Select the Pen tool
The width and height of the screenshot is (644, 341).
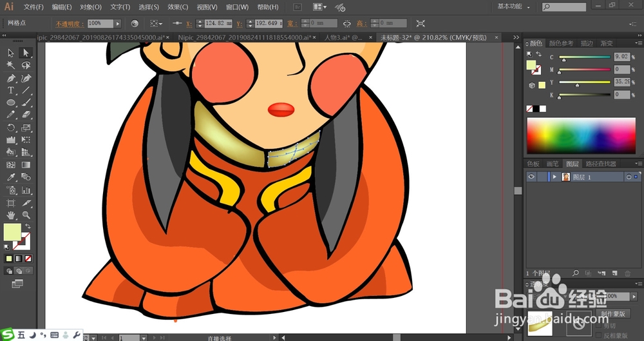(x=11, y=78)
